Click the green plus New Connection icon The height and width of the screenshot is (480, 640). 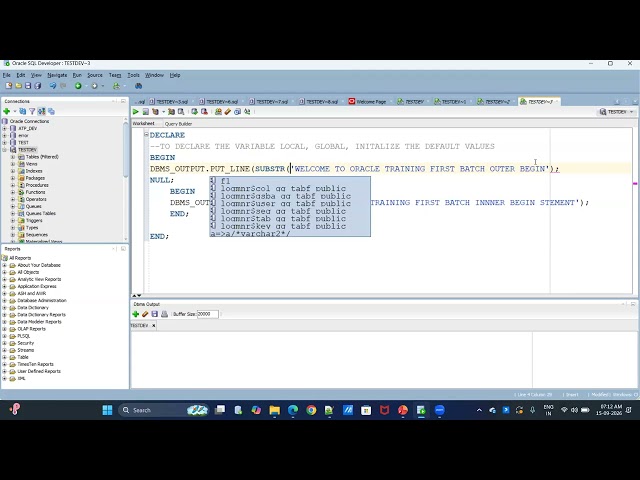(7, 111)
